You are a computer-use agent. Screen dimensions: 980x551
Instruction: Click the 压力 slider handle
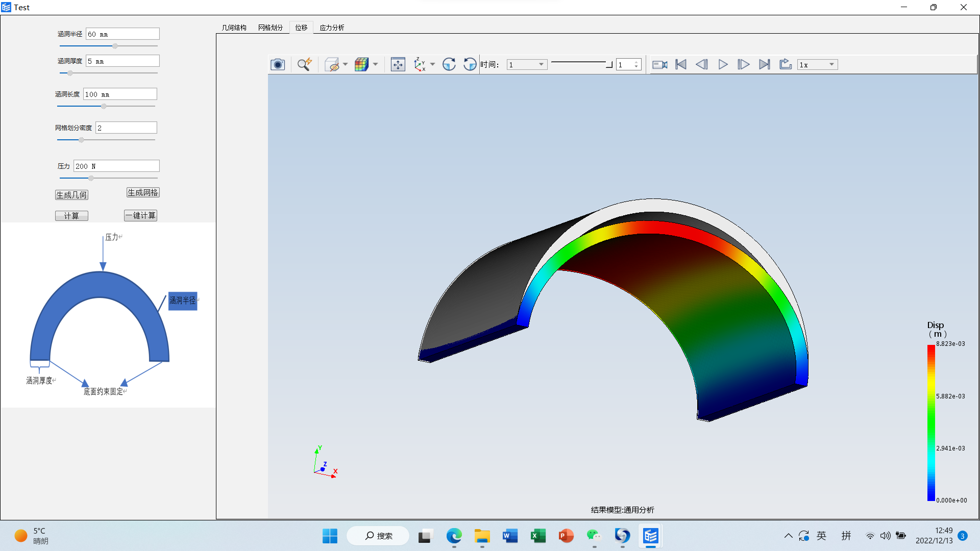(91, 178)
